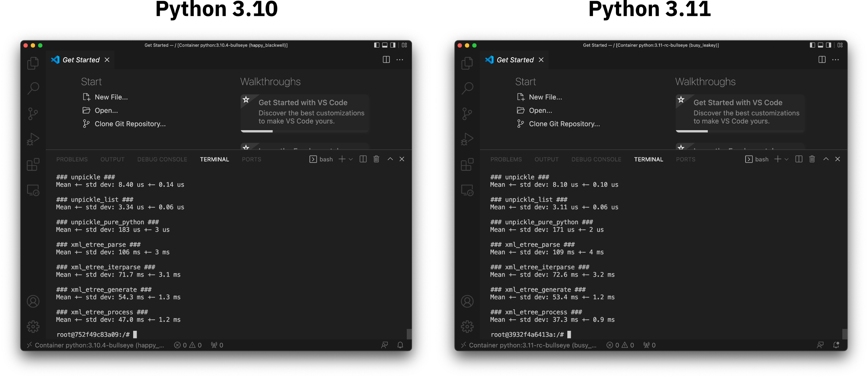Kill the terminal with the trash icon

(377, 159)
